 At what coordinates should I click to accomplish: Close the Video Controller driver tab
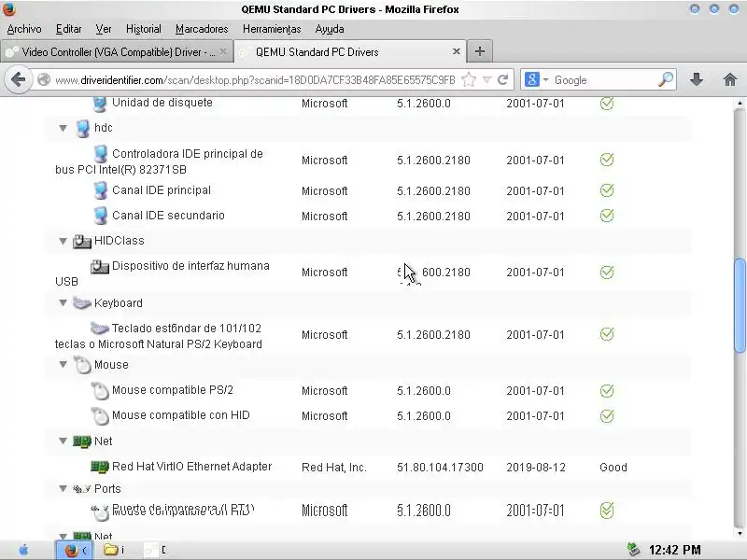(223, 51)
